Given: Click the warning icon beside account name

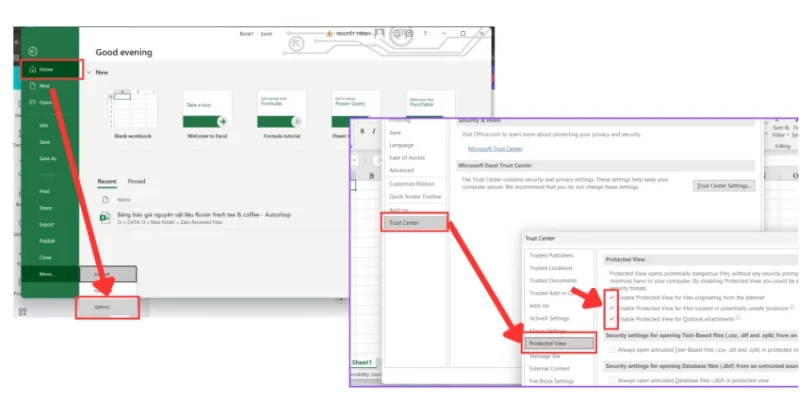Looking at the screenshot, I should coord(330,34).
